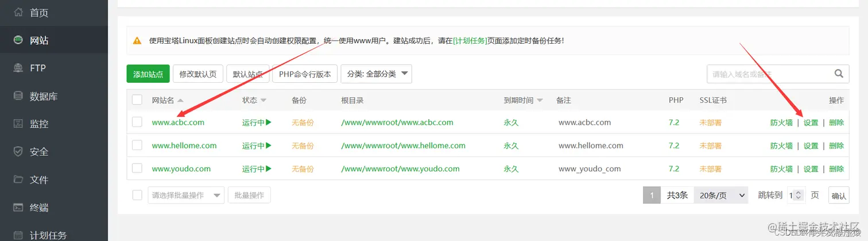Check the box for www.hellome.com
This screenshot has height=241, width=868.
pos(137,145)
